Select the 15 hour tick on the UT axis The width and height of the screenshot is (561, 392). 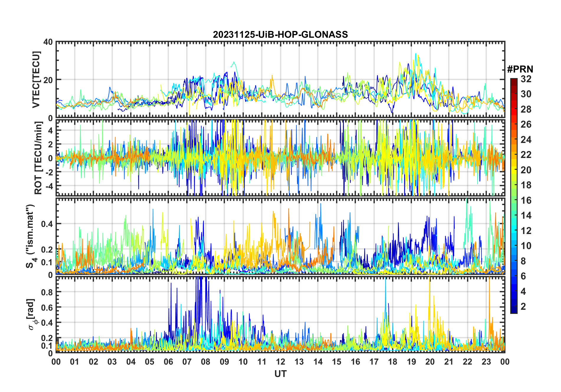(x=337, y=362)
